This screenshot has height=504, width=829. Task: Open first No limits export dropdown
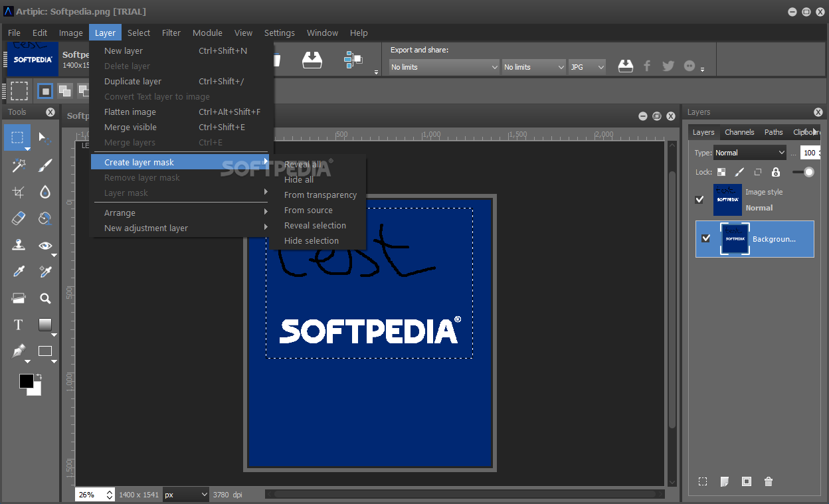pos(444,67)
